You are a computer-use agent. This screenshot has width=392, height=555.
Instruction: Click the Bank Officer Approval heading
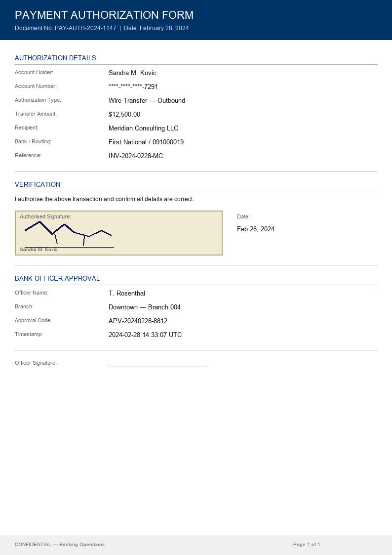point(57,278)
